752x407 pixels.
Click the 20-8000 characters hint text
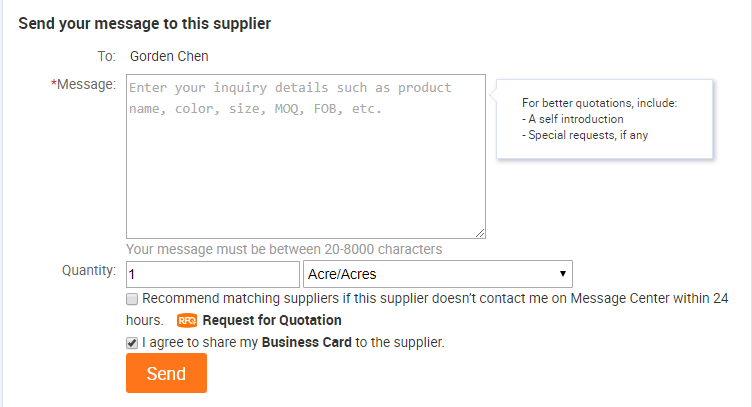point(284,249)
